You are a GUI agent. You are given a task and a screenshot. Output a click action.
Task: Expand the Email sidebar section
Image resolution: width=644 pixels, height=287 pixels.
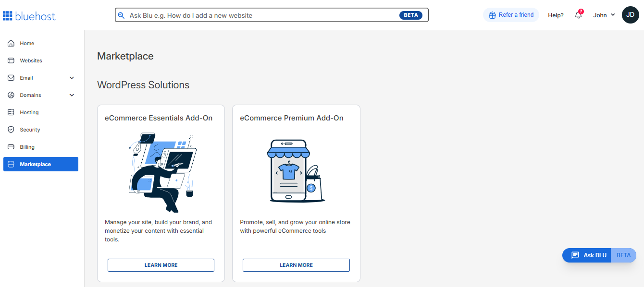72,78
